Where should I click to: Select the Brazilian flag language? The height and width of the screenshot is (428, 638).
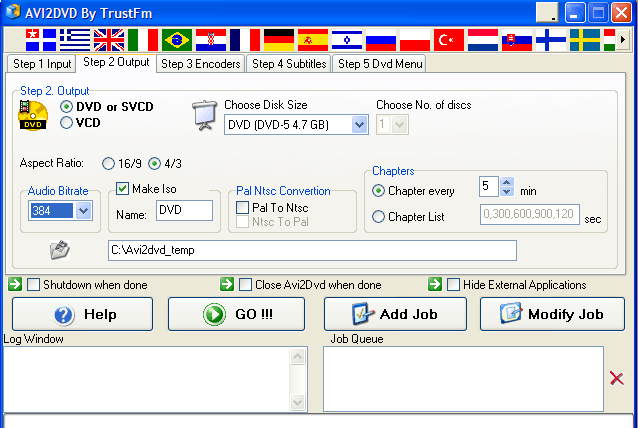click(177, 40)
